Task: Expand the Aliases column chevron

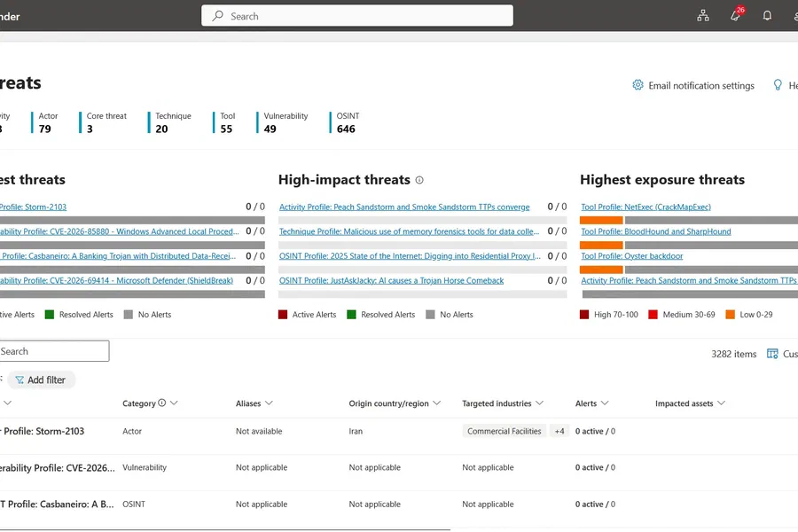Action: point(269,403)
